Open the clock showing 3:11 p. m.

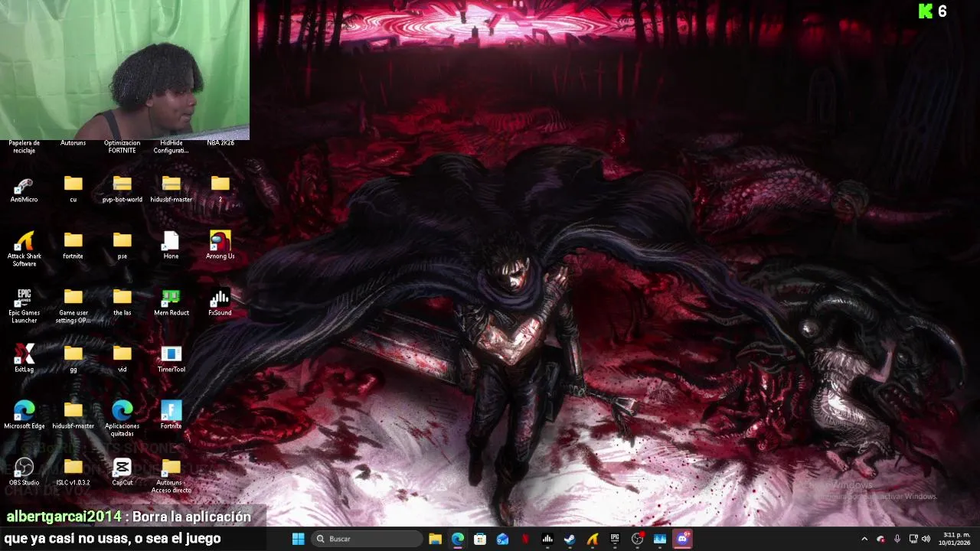tap(956, 539)
